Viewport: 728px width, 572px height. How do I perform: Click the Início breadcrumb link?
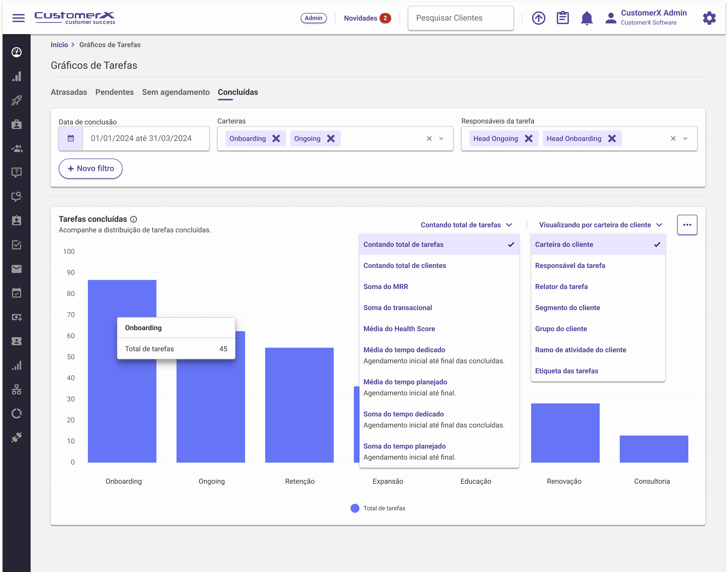[x=59, y=45]
